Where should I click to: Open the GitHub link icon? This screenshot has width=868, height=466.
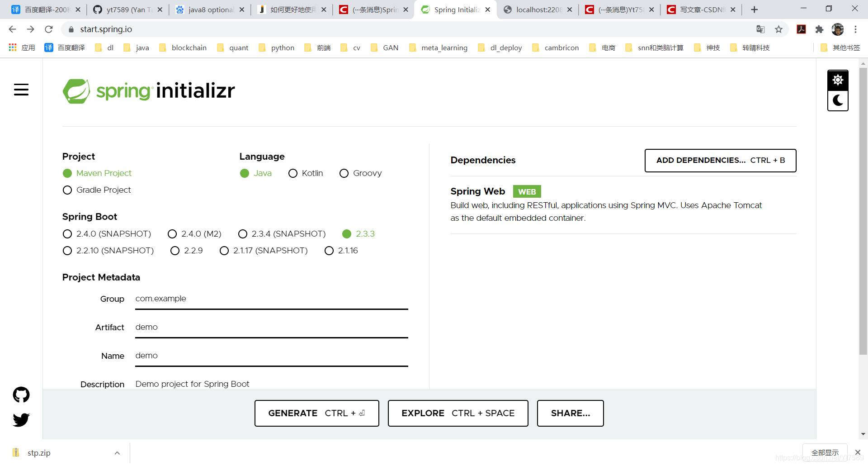point(21,395)
